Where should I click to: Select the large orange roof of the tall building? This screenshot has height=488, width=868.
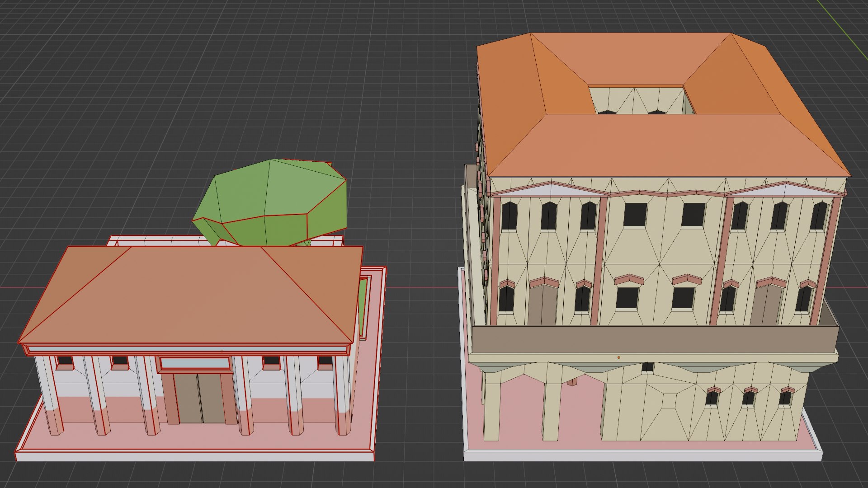664,105
